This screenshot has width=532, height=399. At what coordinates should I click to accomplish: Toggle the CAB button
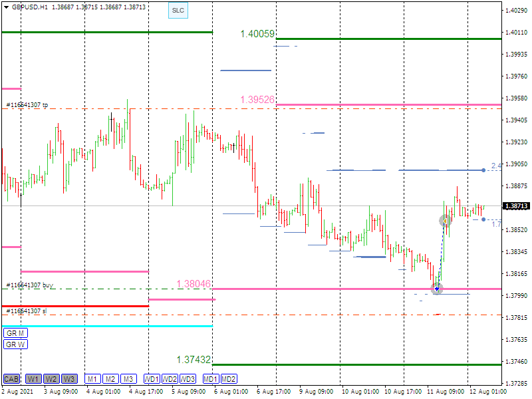[x=11, y=379]
